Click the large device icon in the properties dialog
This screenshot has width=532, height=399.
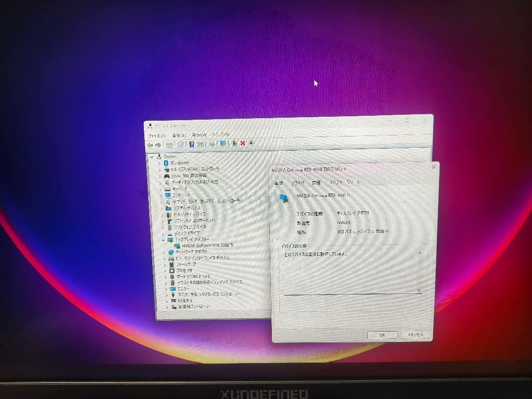click(x=284, y=198)
